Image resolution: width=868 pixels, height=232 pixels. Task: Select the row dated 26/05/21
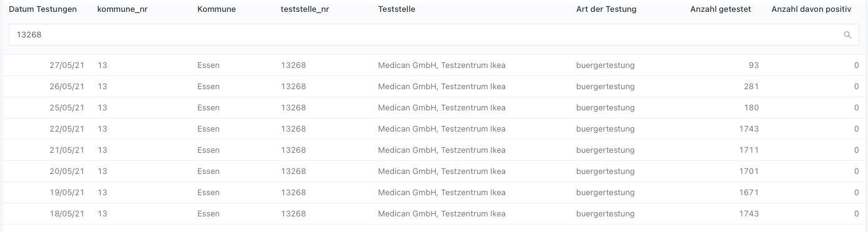tap(434, 87)
